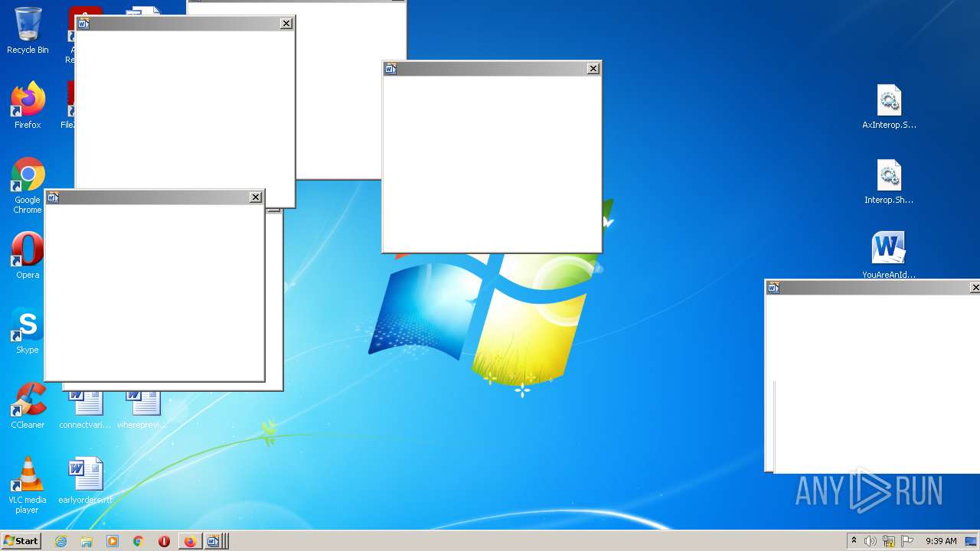Open the clock showing 9:39 AM
Image resolution: width=980 pixels, height=551 pixels.
[941, 541]
